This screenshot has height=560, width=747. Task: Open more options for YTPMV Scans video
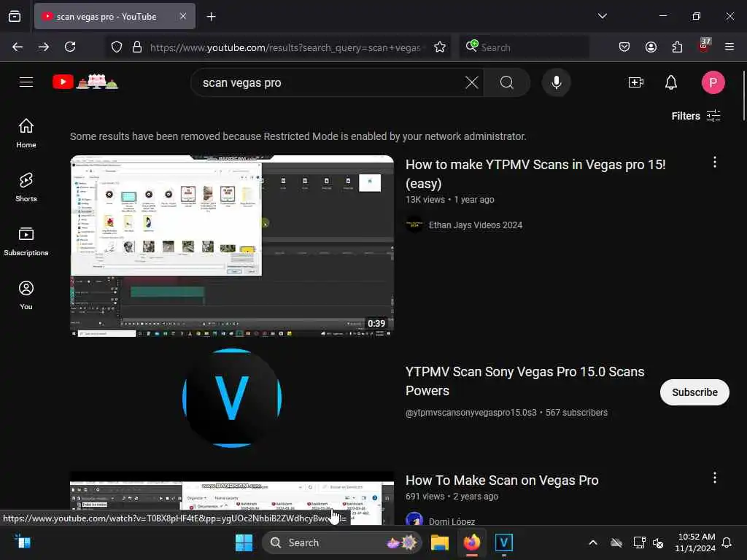[715, 163]
